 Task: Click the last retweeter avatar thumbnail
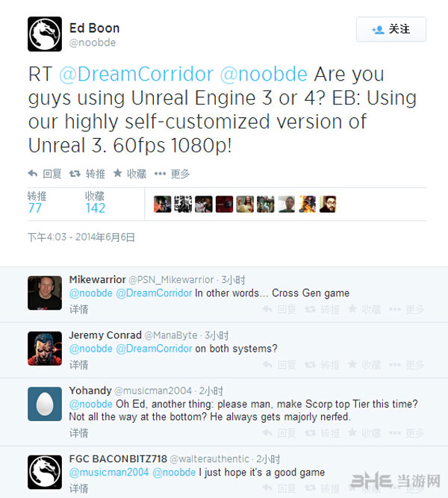tap(328, 204)
